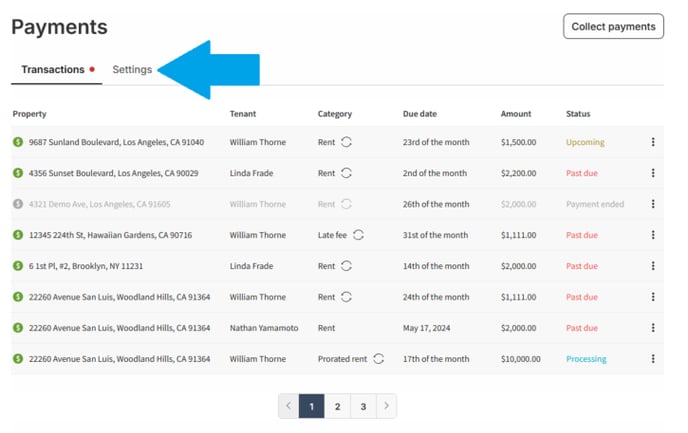
Task: Select the Transactions tab
Action: pyautogui.click(x=53, y=70)
